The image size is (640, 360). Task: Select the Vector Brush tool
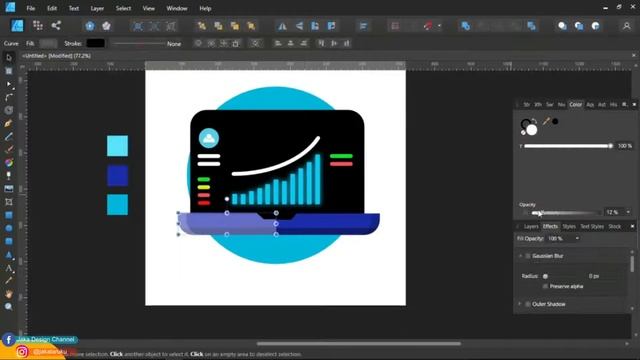(x=9, y=149)
